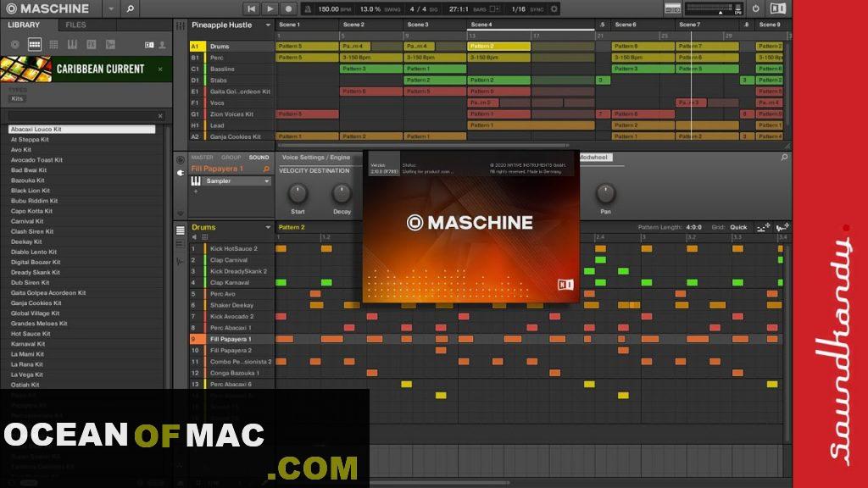Adjust the Start knob

coord(298,194)
